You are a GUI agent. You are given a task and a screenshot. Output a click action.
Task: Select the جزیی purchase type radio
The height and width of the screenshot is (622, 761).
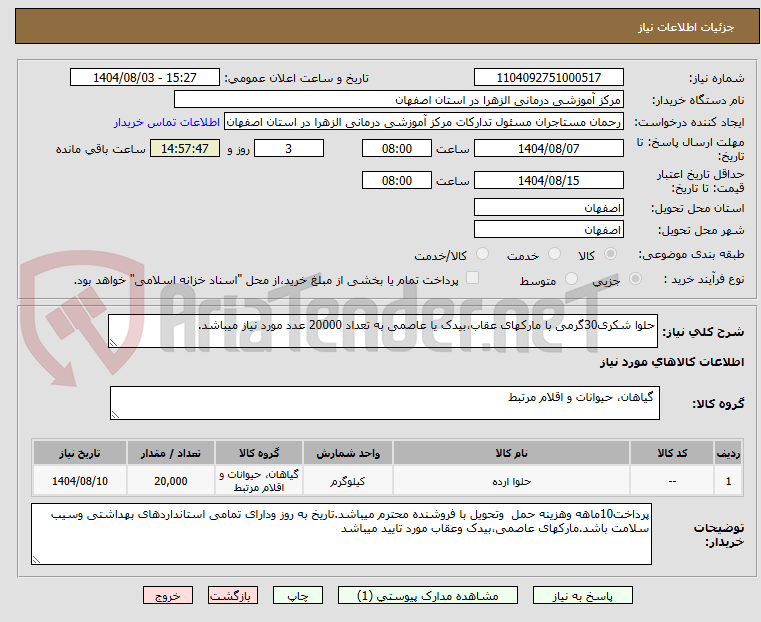click(x=635, y=279)
